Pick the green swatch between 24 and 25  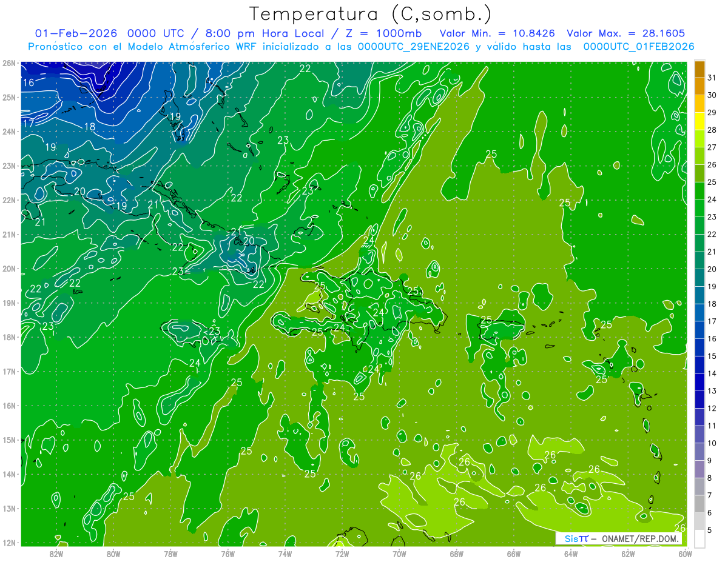(699, 190)
